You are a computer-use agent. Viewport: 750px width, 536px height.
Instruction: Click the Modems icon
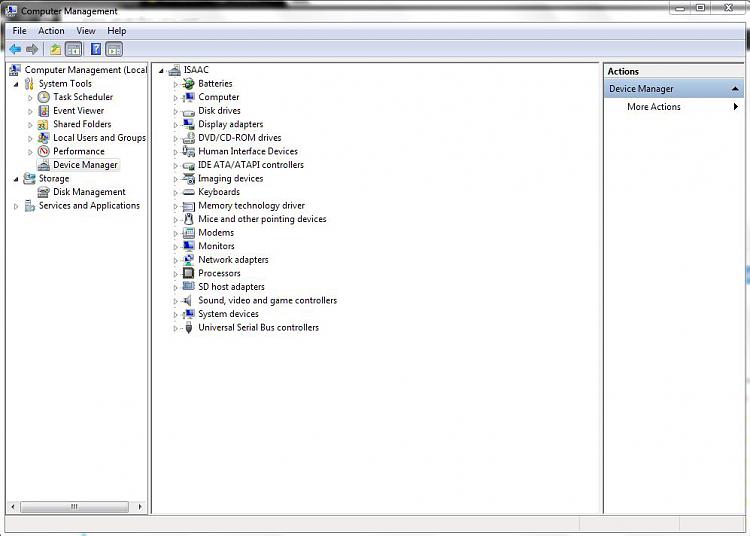(x=189, y=233)
